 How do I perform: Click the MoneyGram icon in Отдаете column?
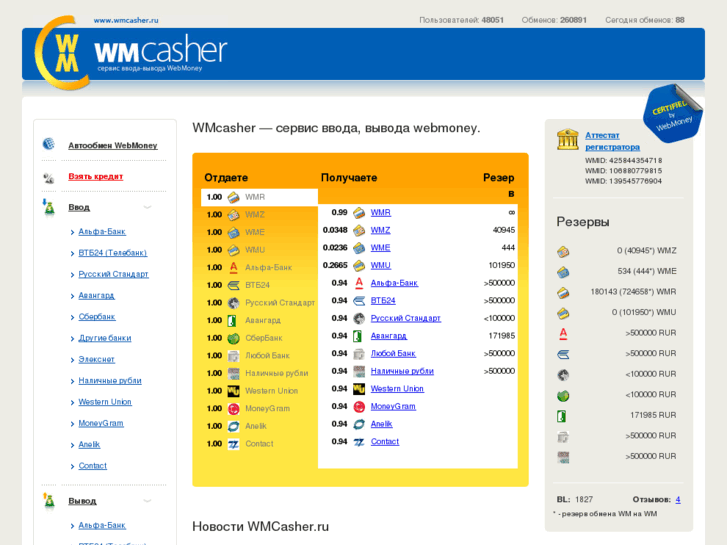pos(233,409)
